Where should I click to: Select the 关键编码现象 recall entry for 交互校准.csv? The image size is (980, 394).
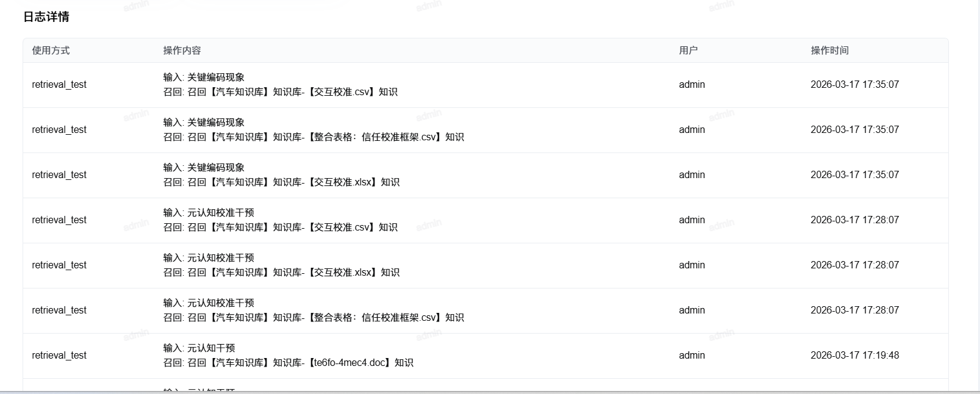[281, 92]
